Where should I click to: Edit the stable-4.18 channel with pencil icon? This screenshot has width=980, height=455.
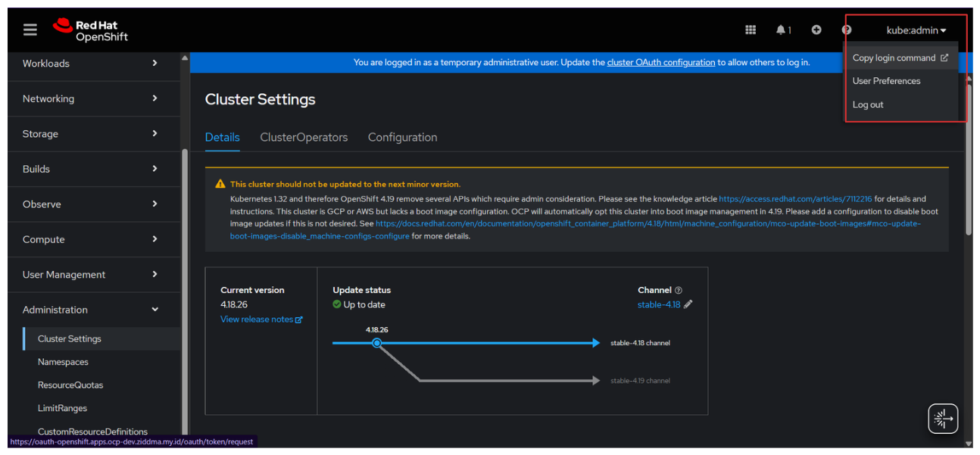click(688, 304)
